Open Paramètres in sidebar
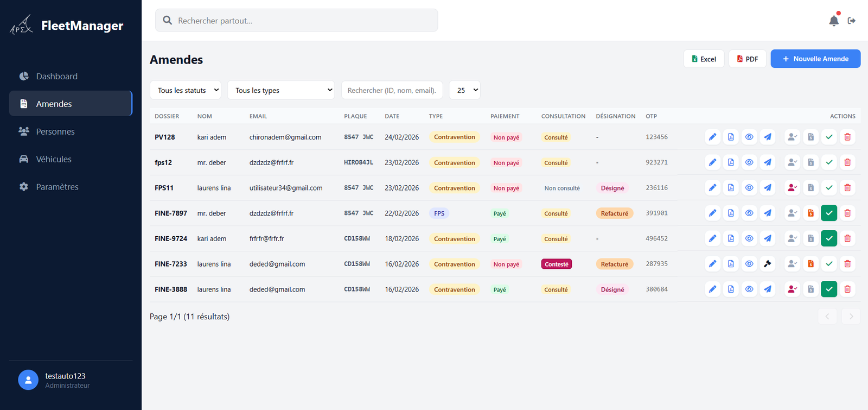 click(71, 187)
